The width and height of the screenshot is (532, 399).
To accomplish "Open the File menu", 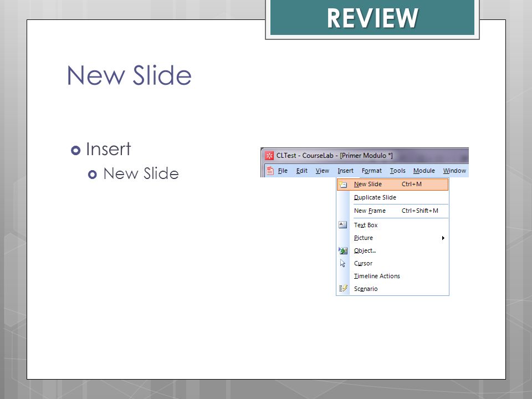I will pyautogui.click(x=283, y=171).
